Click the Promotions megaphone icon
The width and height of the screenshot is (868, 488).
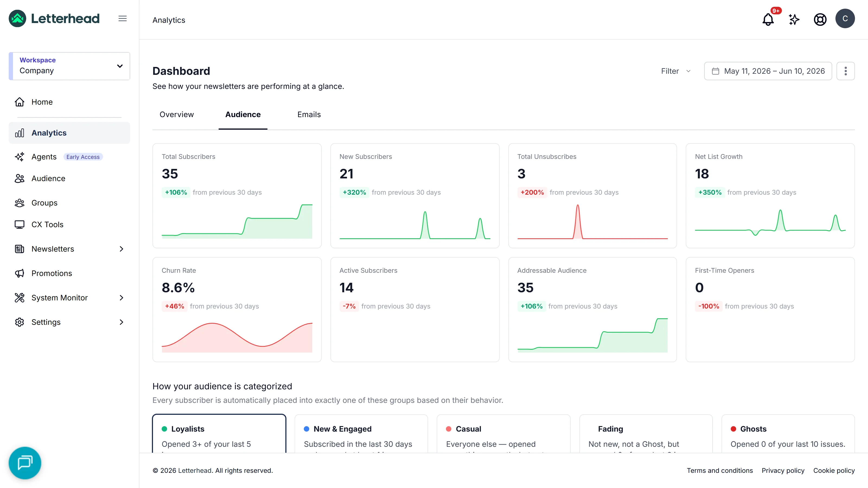click(x=20, y=273)
